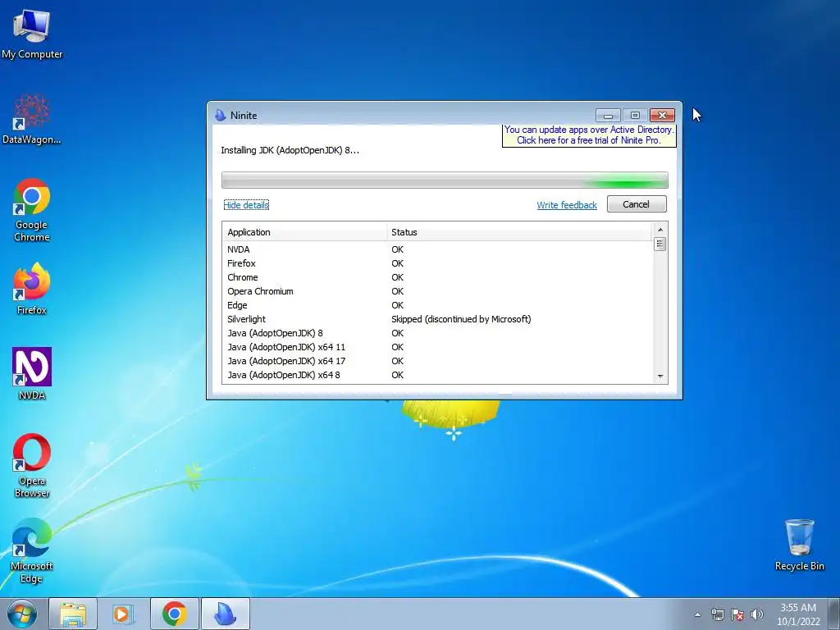Select the NVDA desktop shortcut

click(x=32, y=374)
